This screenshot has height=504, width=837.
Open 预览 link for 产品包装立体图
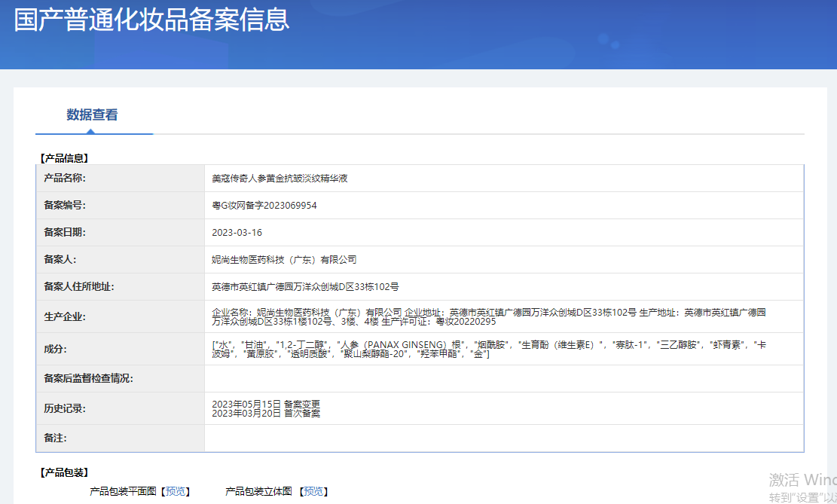tap(313, 491)
